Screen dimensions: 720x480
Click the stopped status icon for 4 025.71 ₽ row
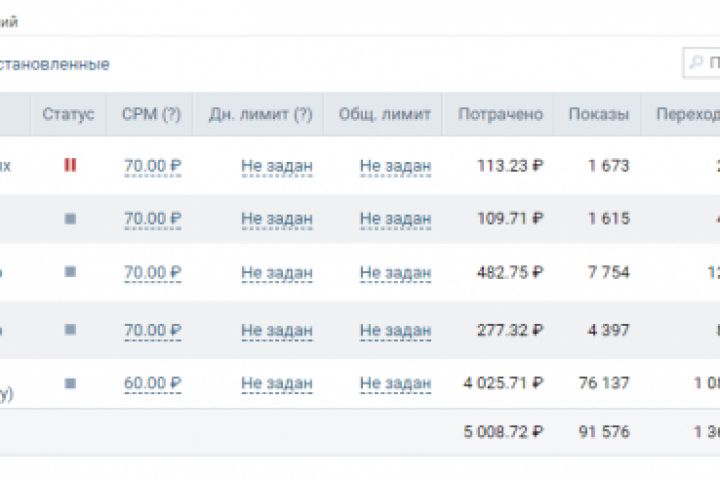pos(69,383)
